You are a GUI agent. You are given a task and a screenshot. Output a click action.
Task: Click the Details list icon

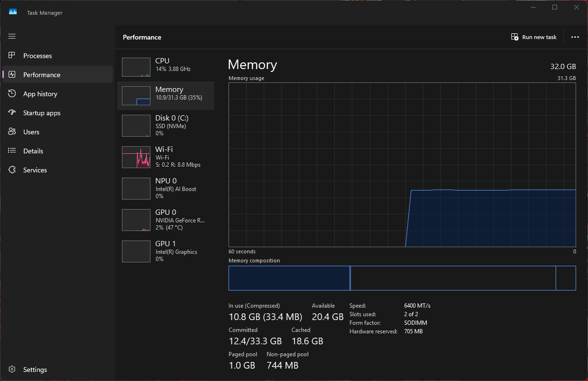(x=12, y=151)
